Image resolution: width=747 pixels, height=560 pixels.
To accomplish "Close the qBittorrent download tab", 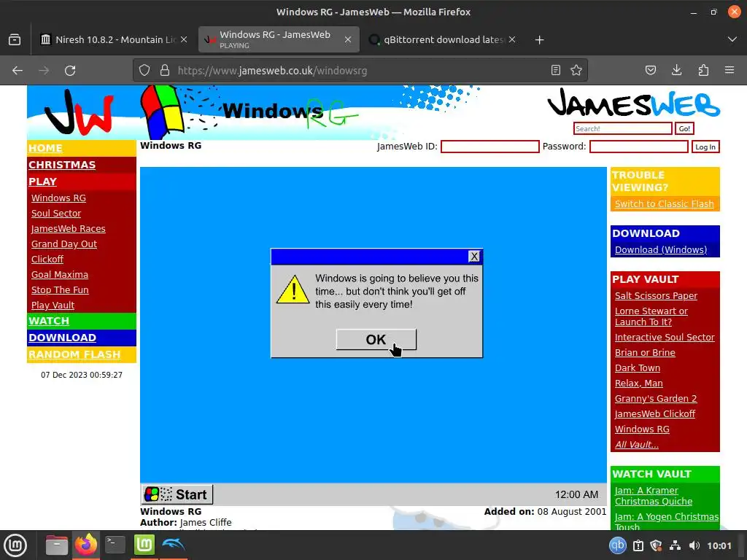I will 512,39.
